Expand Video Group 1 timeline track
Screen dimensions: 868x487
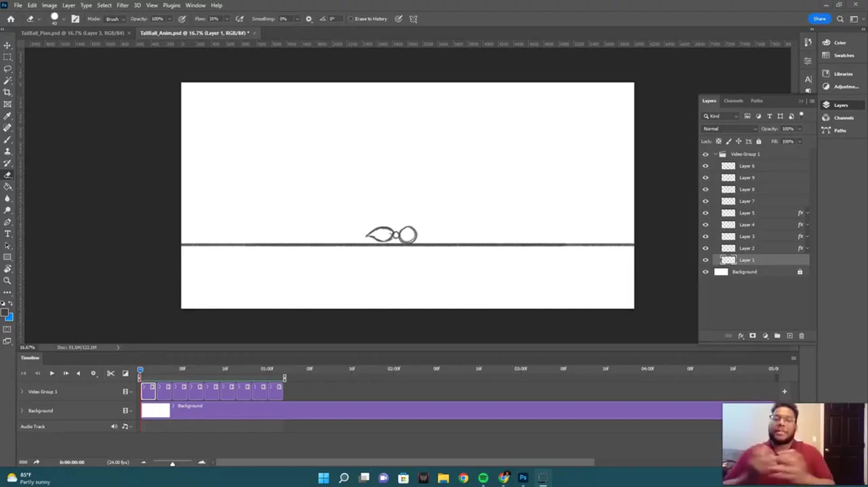[22, 392]
